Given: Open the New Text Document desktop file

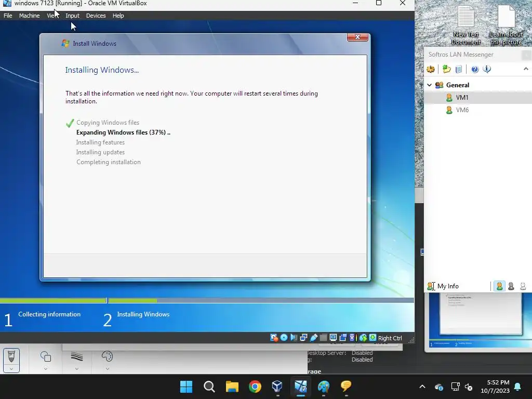Looking at the screenshot, I should pyautogui.click(x=466, y=24).
